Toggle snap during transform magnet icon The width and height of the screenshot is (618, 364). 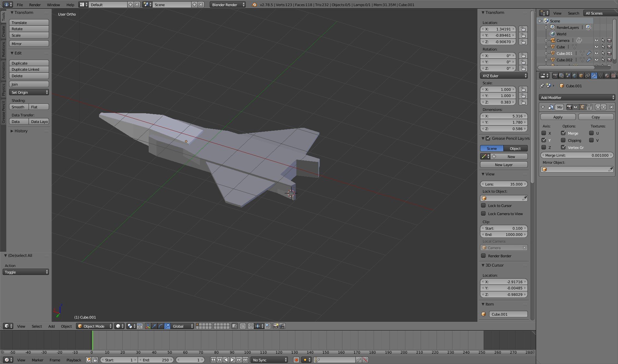coord(251,326)
